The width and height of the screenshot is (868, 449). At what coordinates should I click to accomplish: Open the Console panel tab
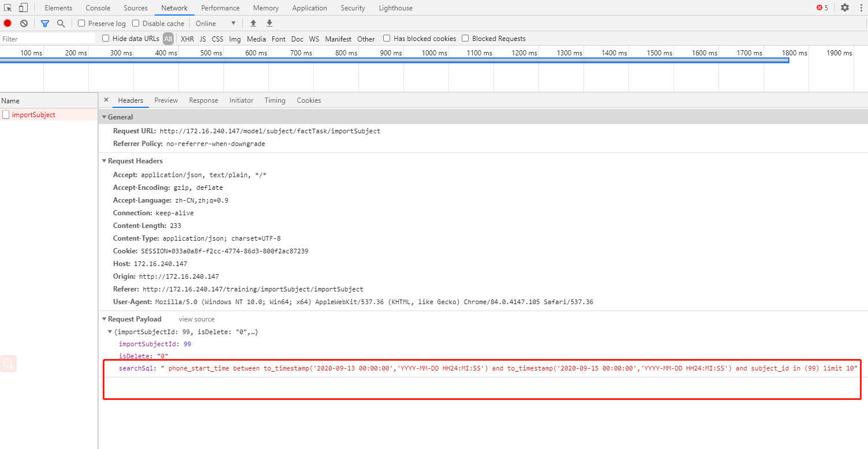[x=98, y=8]
